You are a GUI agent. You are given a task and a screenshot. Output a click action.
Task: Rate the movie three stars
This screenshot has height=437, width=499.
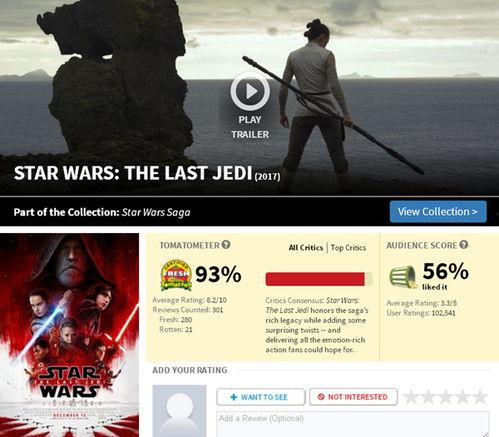coord(446,397)
